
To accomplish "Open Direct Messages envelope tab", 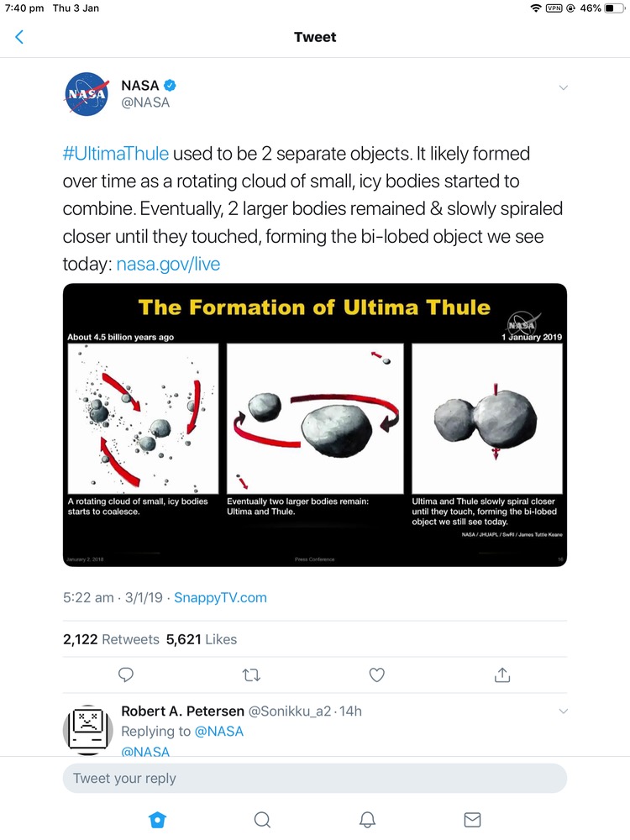I will click(473, 819).
